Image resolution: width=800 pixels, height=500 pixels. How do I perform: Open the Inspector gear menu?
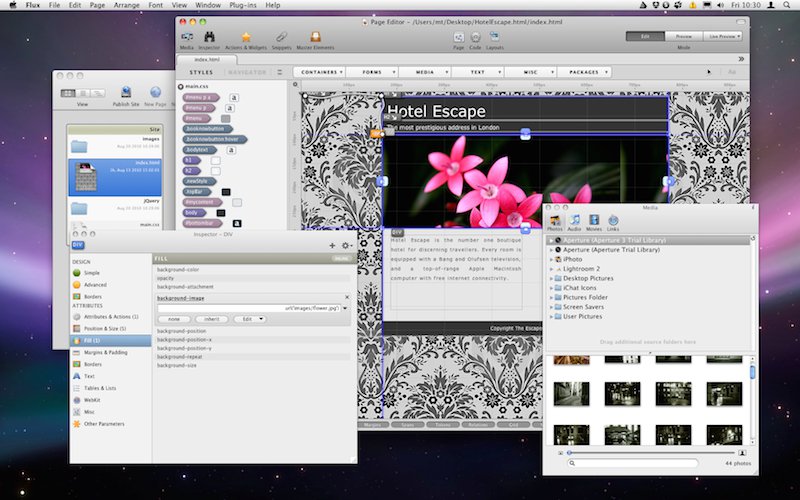pyautogui.click(x=346, y=245)
